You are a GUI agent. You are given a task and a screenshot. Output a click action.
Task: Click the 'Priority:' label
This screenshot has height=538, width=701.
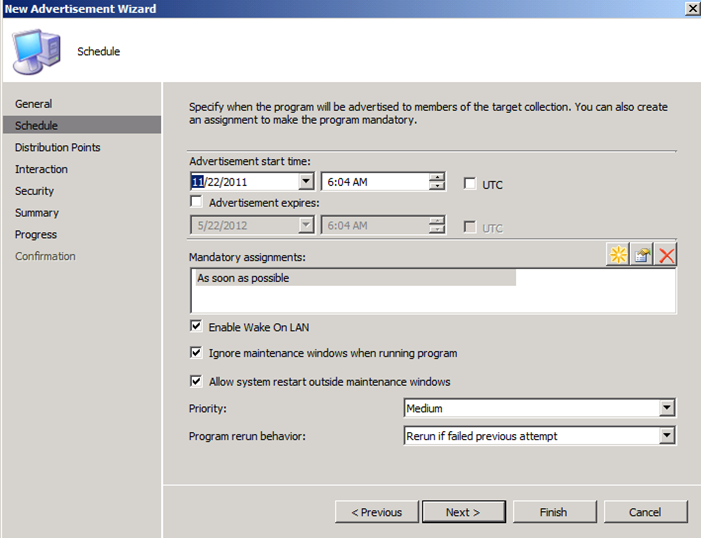(207, 408)
